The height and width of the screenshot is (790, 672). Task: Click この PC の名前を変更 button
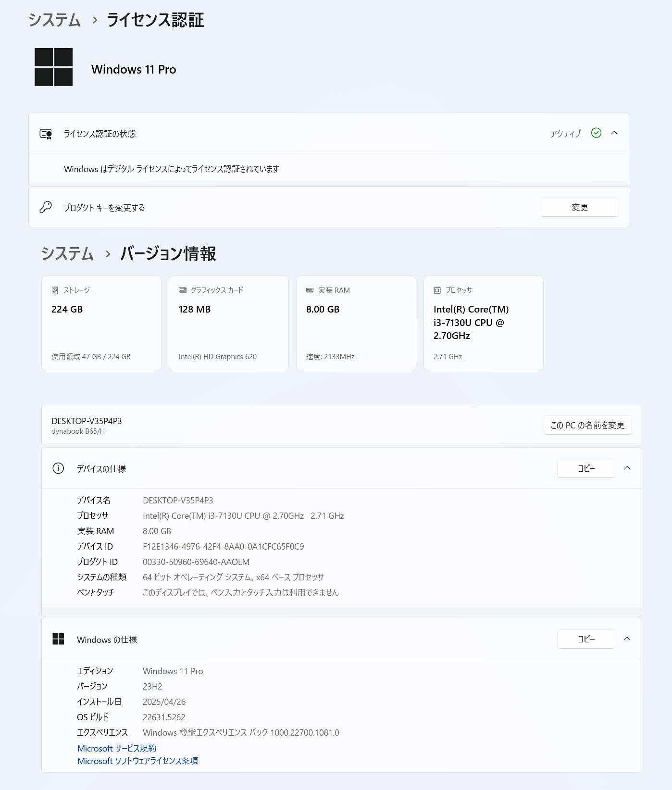click(x=587, y=425)
